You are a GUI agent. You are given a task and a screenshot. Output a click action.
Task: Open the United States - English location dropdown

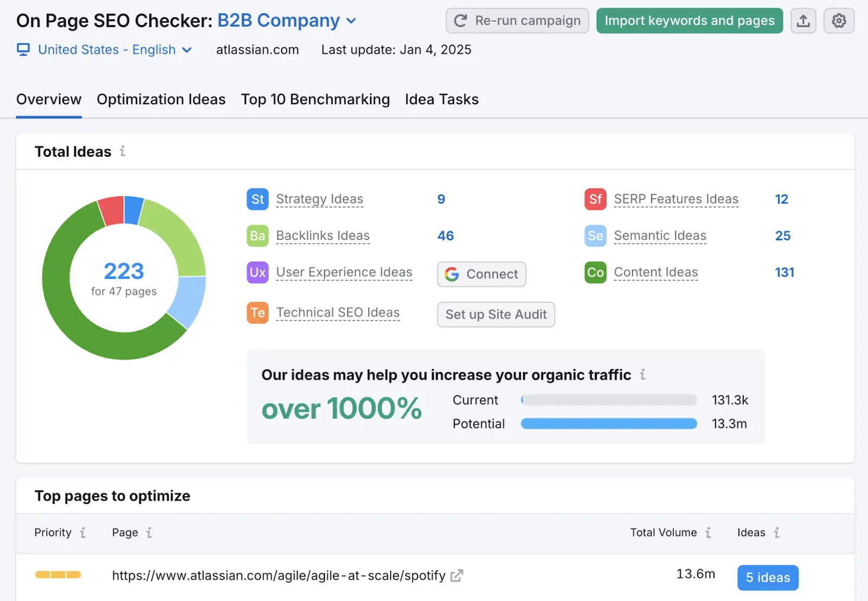point(187,49)
